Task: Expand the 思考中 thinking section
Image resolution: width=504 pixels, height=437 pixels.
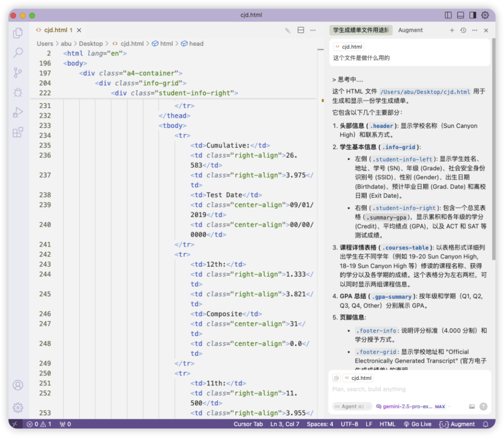Action: click(348, 80)
